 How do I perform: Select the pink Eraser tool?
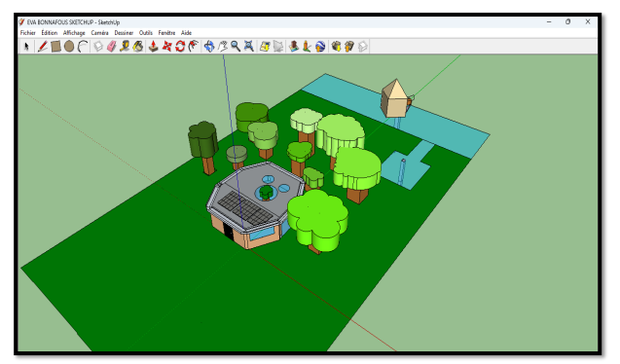tap(112, 47)
